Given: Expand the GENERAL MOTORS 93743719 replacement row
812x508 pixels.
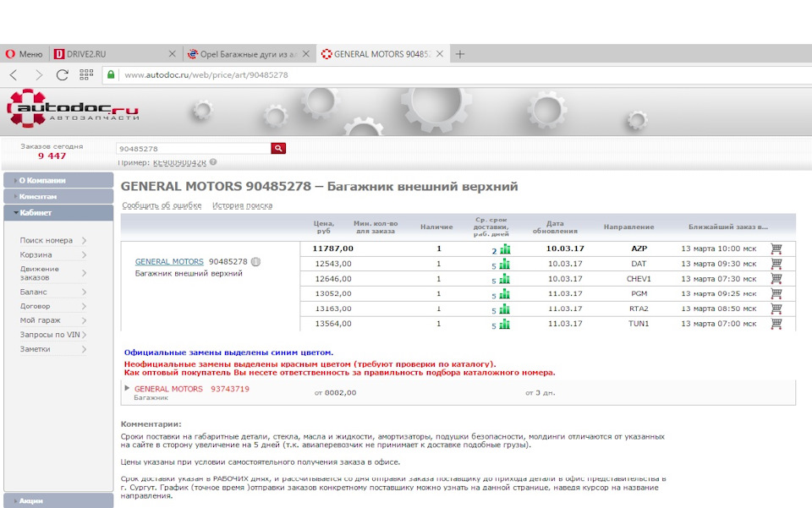Looking at the screenshot, I should [127, 388].
